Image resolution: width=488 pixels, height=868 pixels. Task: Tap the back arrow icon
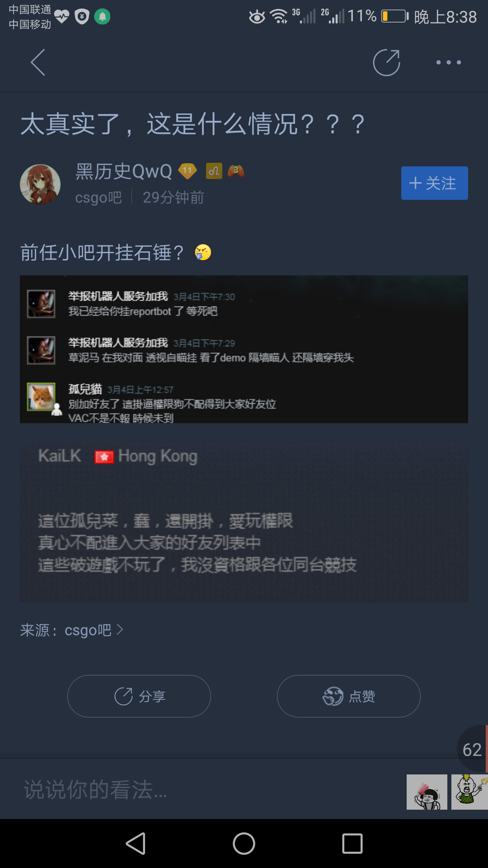[x=38, y=62]
